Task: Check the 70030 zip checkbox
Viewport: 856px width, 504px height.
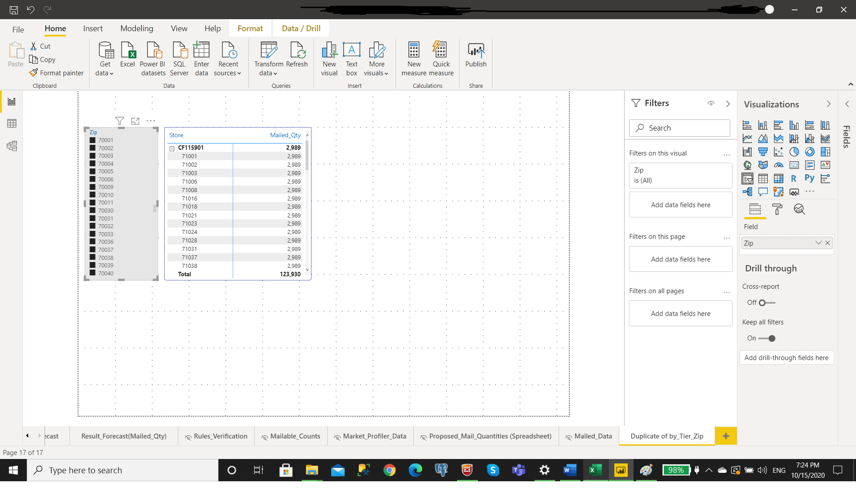Action: [93, 210]
